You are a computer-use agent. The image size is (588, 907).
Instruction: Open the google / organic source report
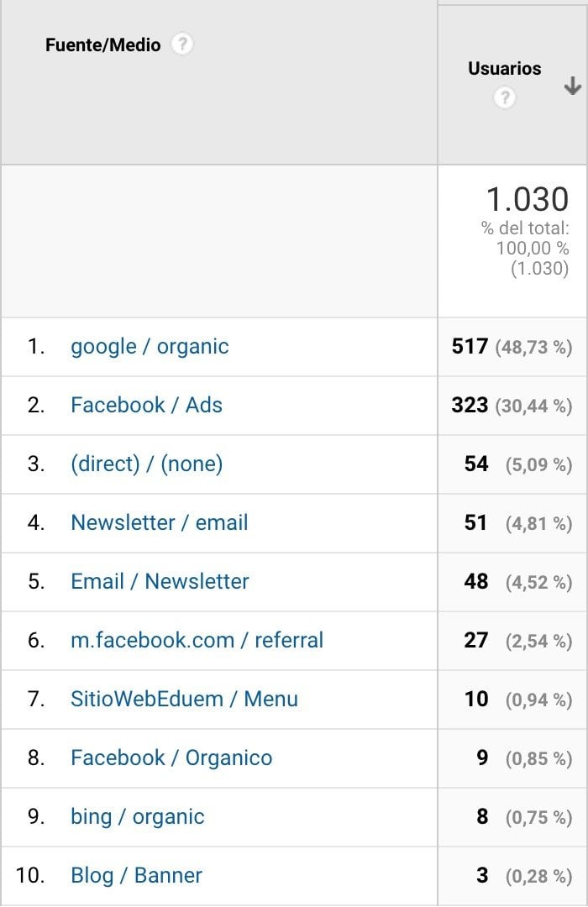coord(150,346)
